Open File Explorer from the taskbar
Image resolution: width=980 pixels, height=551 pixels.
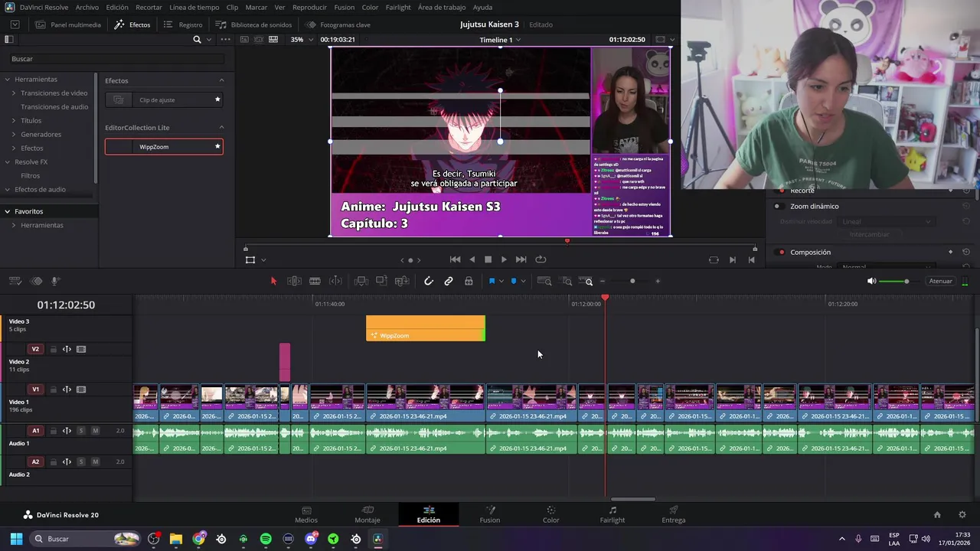[x=176, y=539]
